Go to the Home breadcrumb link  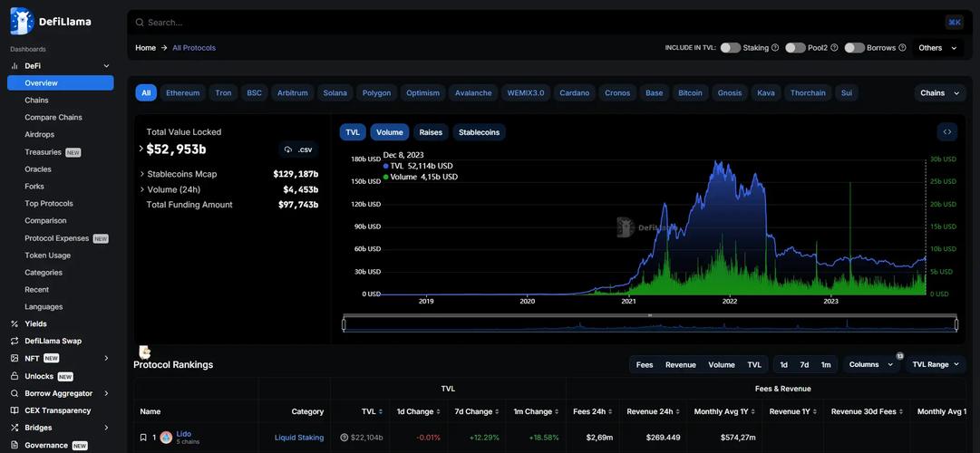coord(146,47)
